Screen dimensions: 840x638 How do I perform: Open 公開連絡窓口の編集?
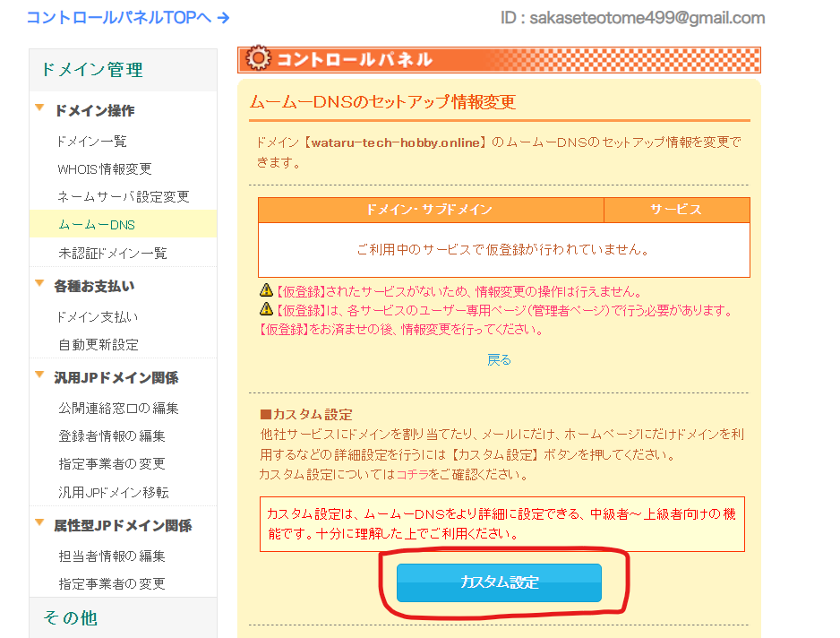tap(118, 409)
